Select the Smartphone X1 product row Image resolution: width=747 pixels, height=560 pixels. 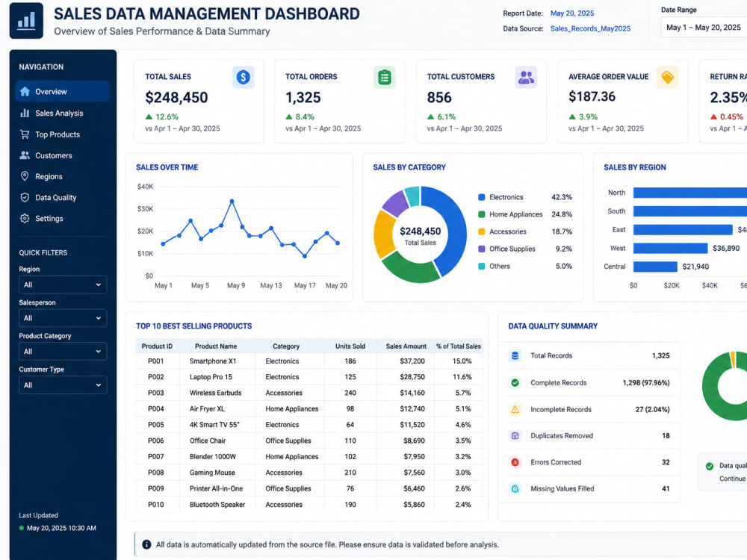click(x=309, y=361)
